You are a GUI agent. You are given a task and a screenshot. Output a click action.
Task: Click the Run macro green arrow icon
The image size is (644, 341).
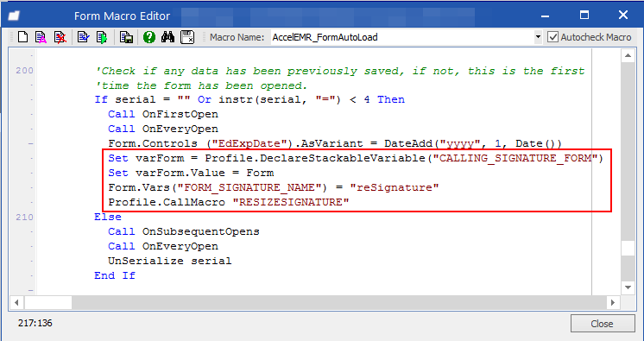point(102,37)
